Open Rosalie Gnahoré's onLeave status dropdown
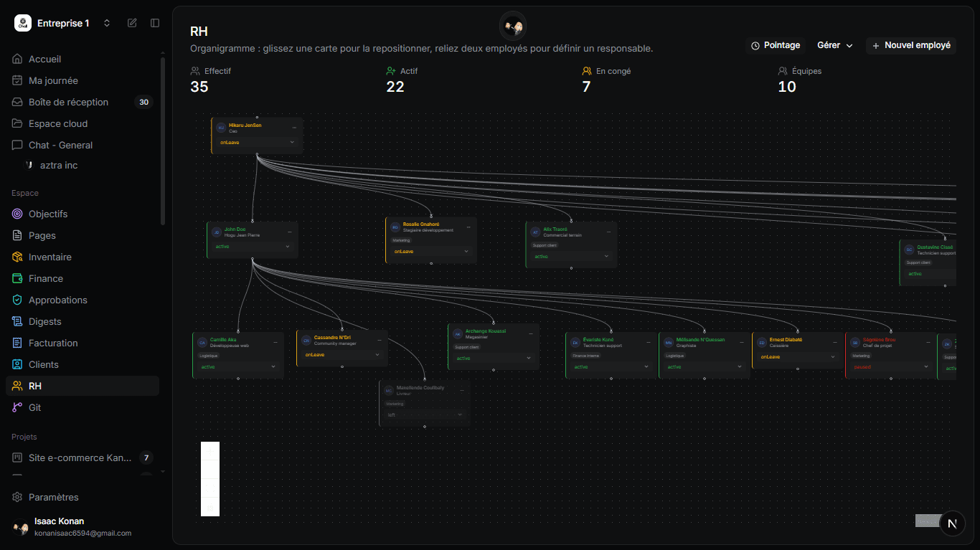The image size is (980, 550). 431,252
